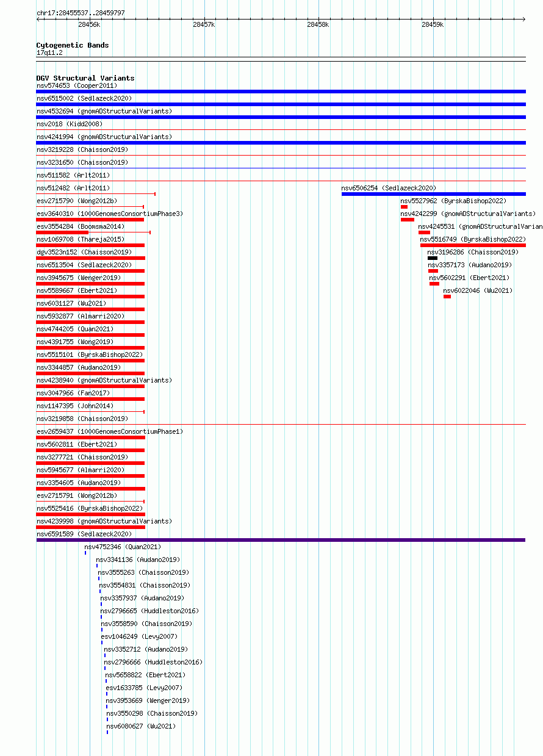Select variant nsv5945677 (Almarri2020)
The width and height of the screenshot is (543, 756).
click(x=81, y=470)
